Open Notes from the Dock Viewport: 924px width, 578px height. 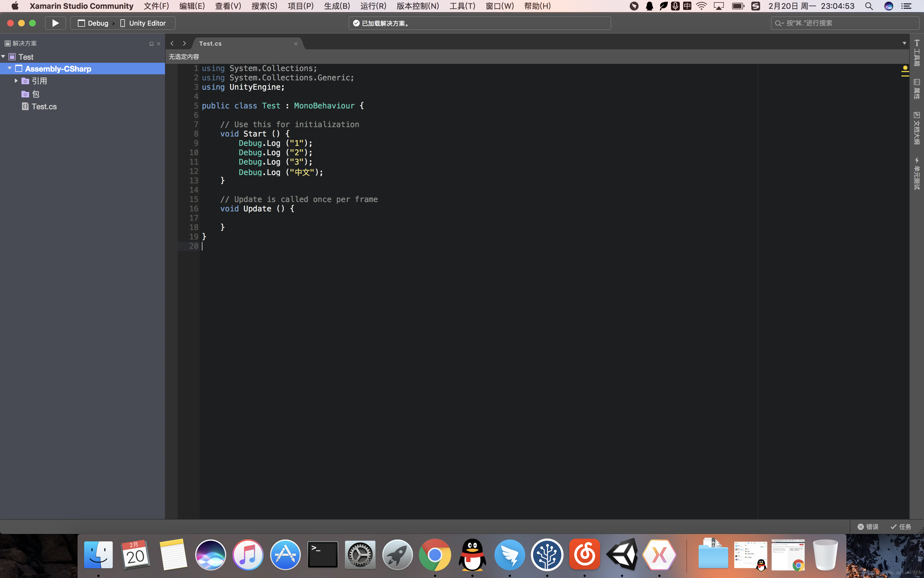tap(173, 555)
